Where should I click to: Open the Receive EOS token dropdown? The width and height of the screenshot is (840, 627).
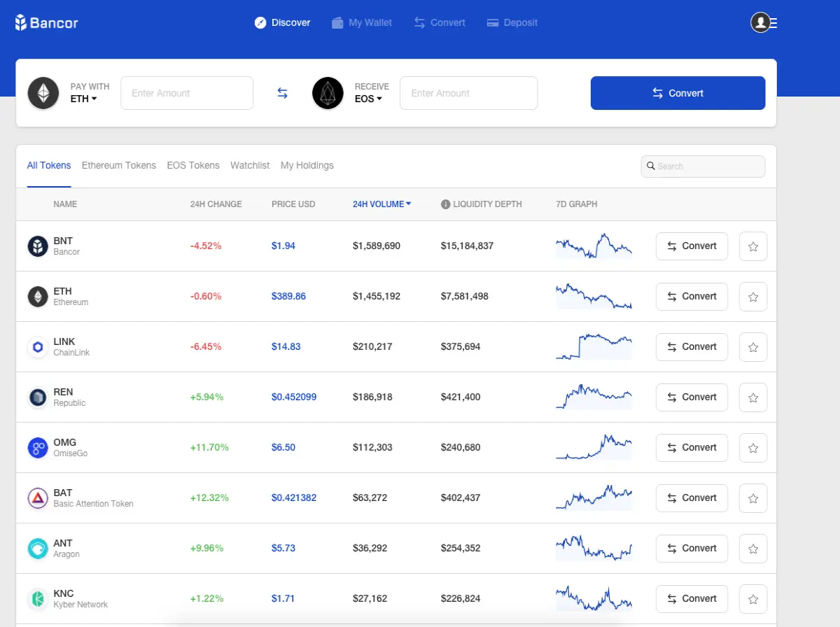pyautogui.click(x=368, y=99)
